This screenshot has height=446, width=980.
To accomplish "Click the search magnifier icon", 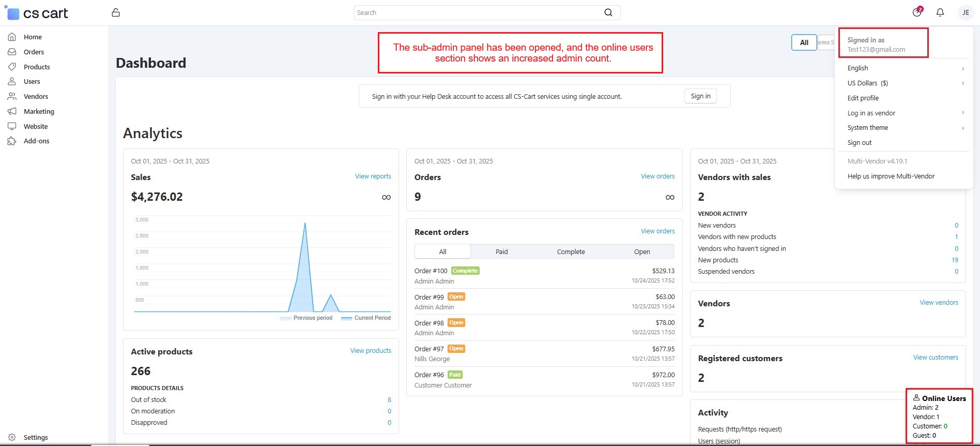I will point(608,12).
